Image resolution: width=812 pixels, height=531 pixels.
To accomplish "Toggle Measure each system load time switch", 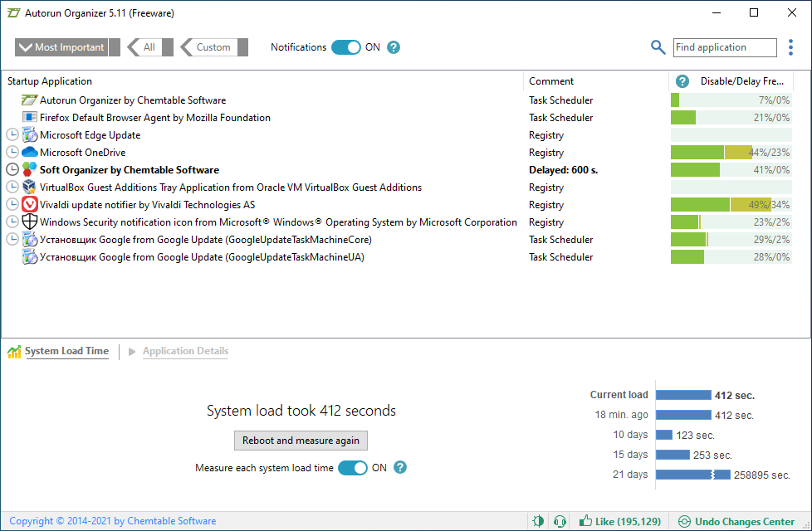I will pos(353,468).
